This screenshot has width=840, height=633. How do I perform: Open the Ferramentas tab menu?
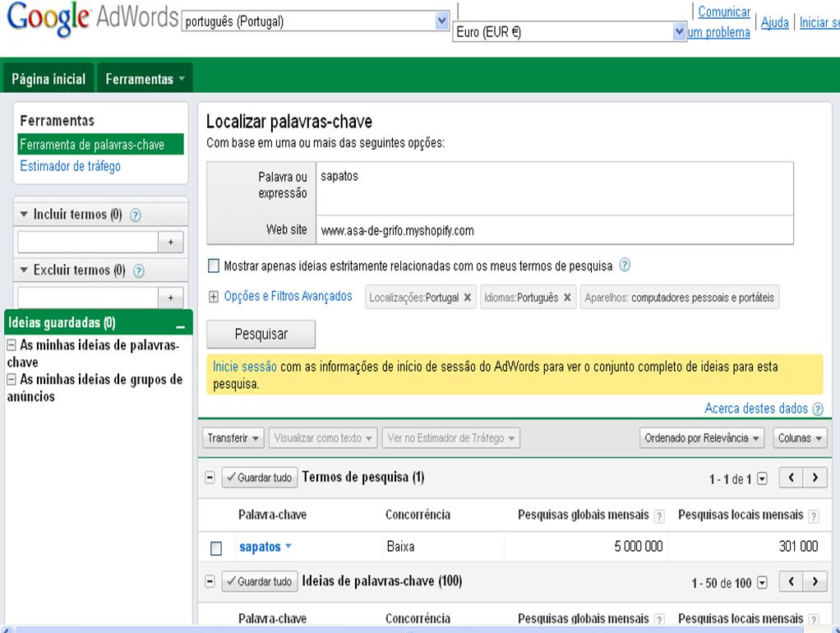pyautogui.click(x=145, y=78)
